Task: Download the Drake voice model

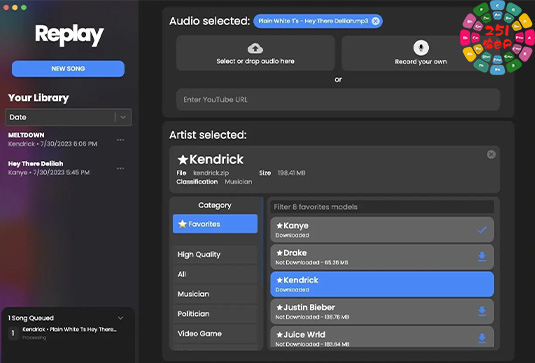Action: (x=482, y=257)
